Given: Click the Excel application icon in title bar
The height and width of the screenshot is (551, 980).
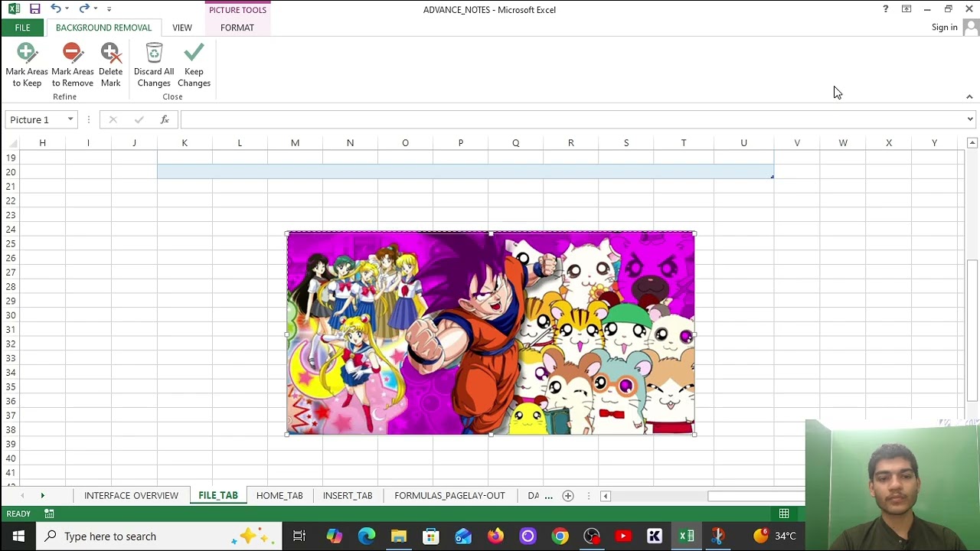Looking at the screenshot, I should [x=14, y=9].
